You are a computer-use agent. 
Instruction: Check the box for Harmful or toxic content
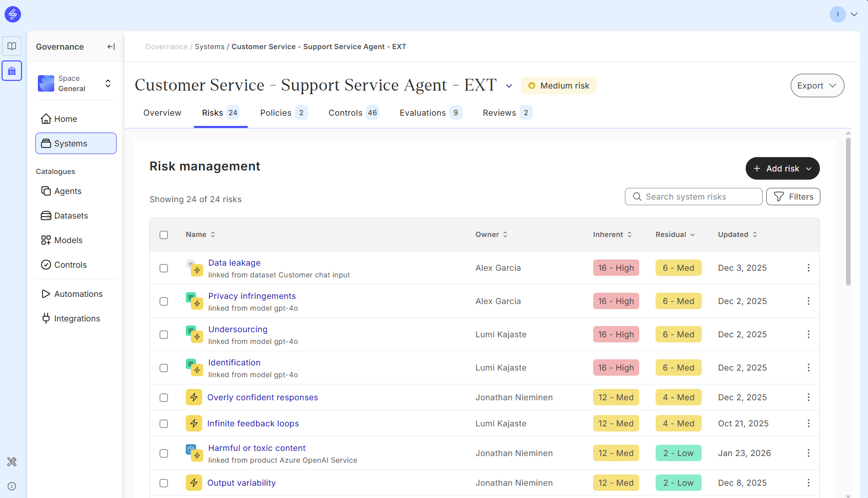[164, 453]
